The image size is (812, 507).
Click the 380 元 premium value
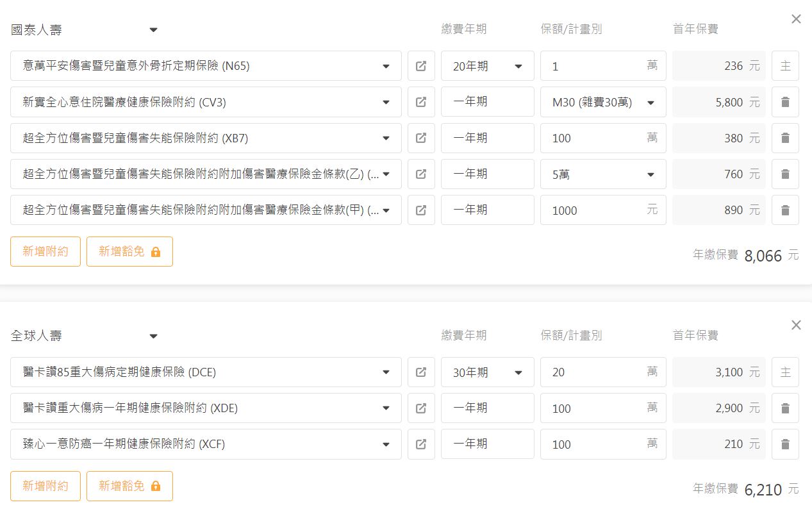[719, 138]
